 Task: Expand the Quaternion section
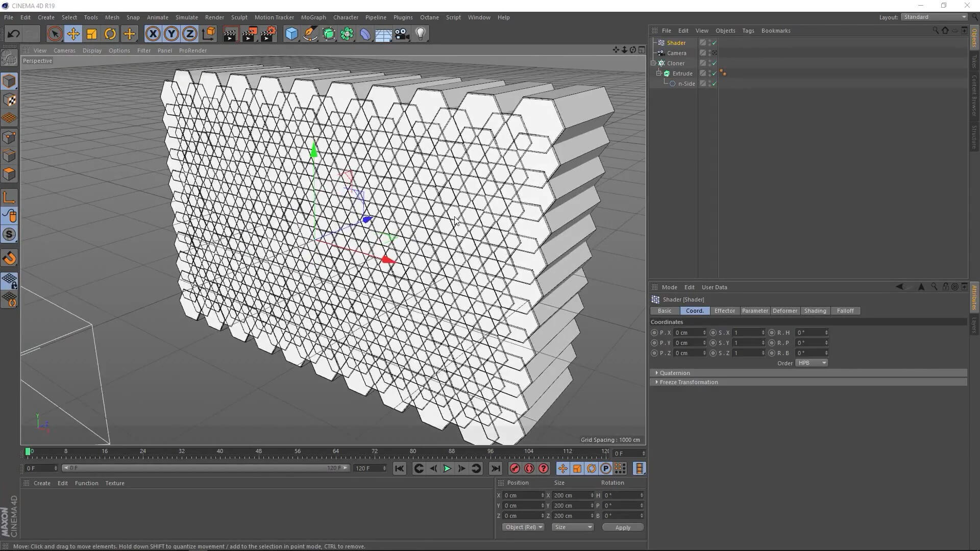[674, 373]
